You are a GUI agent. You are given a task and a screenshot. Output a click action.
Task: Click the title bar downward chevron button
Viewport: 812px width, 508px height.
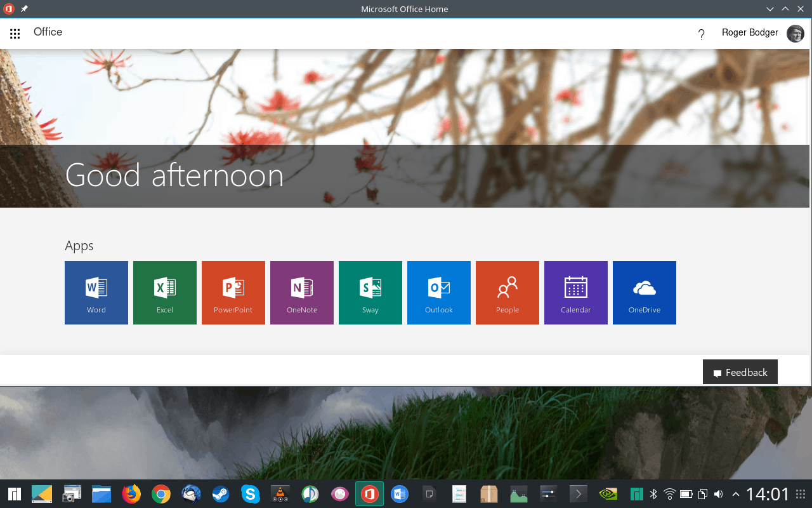click(770, 9)
